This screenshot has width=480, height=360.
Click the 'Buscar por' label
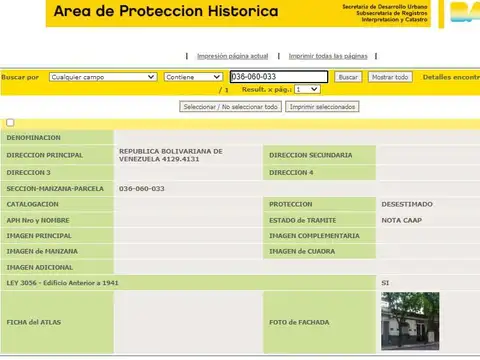pos(20,77)
